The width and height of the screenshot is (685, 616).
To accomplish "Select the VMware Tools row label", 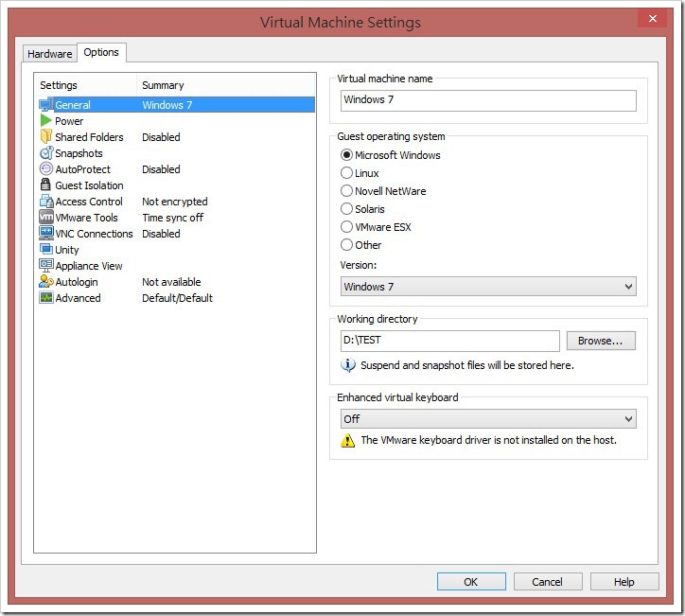I will coord(86,218).
